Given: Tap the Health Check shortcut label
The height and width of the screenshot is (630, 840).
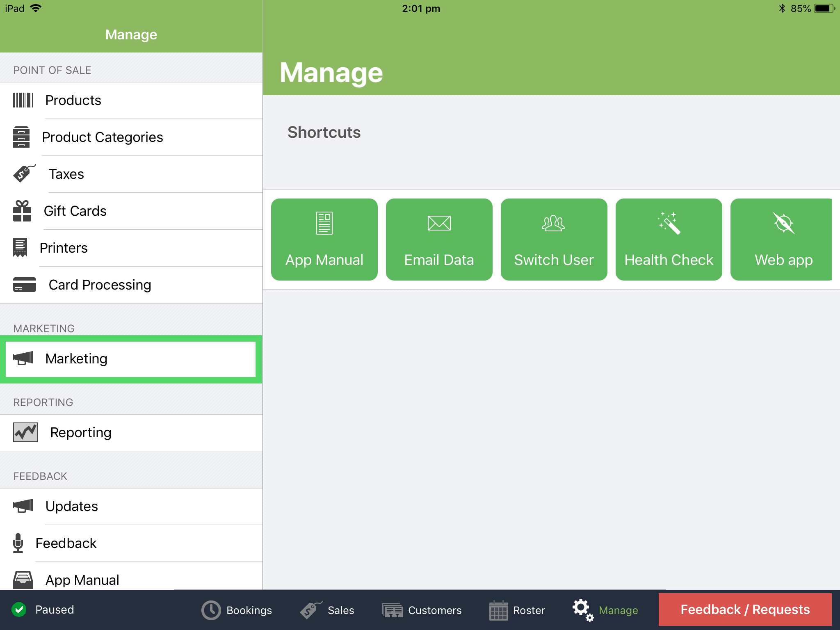Looking at the screenshot, I should coord(669,260).
